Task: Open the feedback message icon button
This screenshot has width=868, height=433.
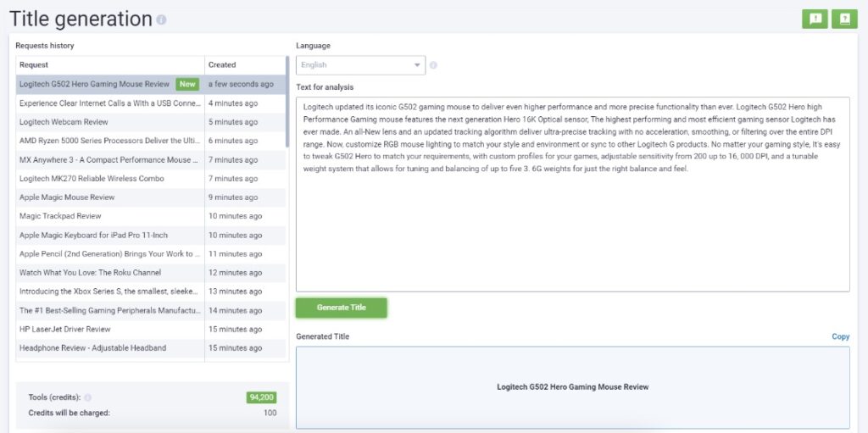Action: click(815, 19)
